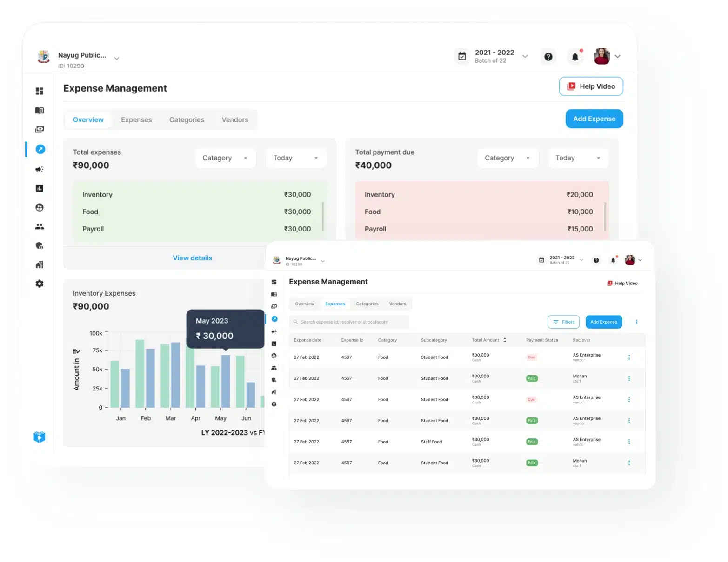Click the Expense date column header
The width and height of the screenshot is (728, 562).
click(x=307, y=340)
